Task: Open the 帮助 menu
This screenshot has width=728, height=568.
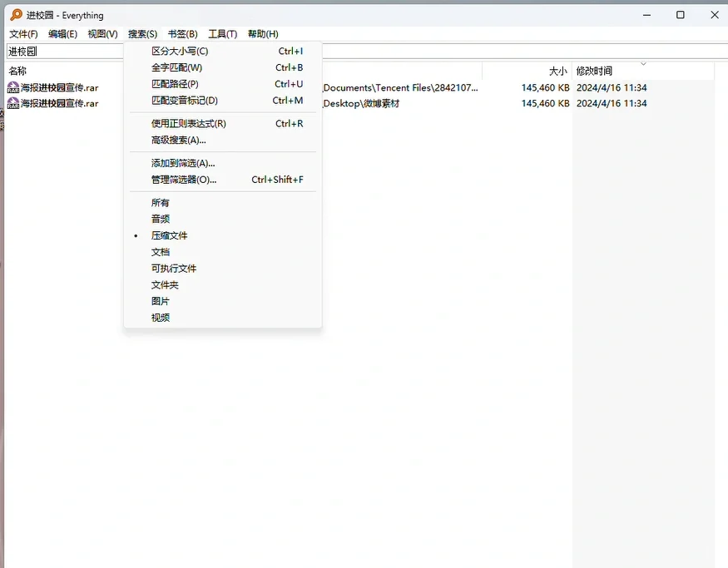Action: click(262, 33)
